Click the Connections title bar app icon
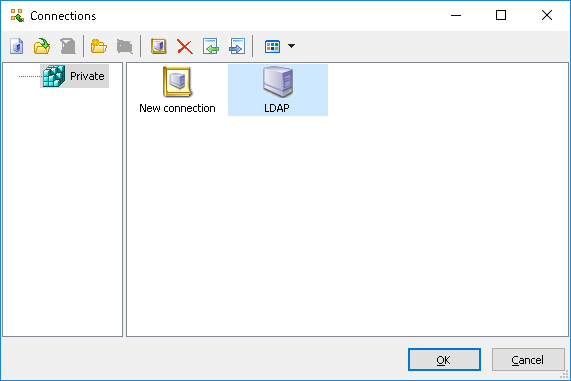This screenshot has height=381, width=571. [x=17, y=16]
